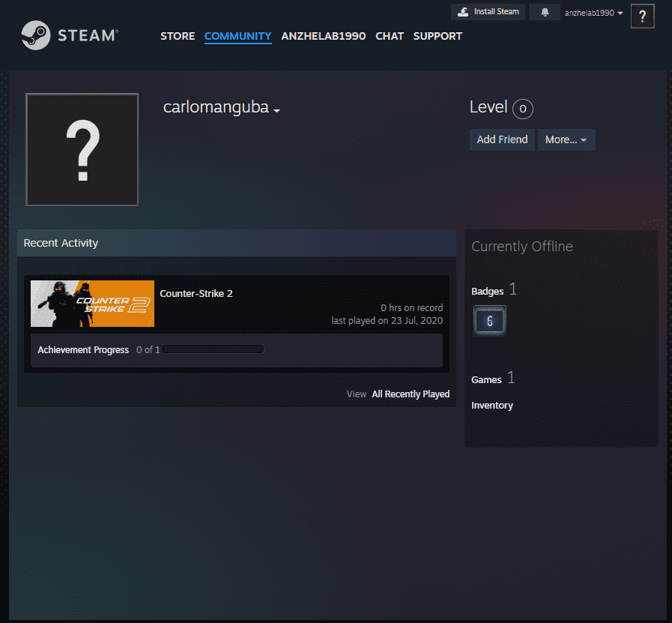Screen dimensions: 672x623
Task: Click the help question mark icon
Action: click(x=641, y=16)
